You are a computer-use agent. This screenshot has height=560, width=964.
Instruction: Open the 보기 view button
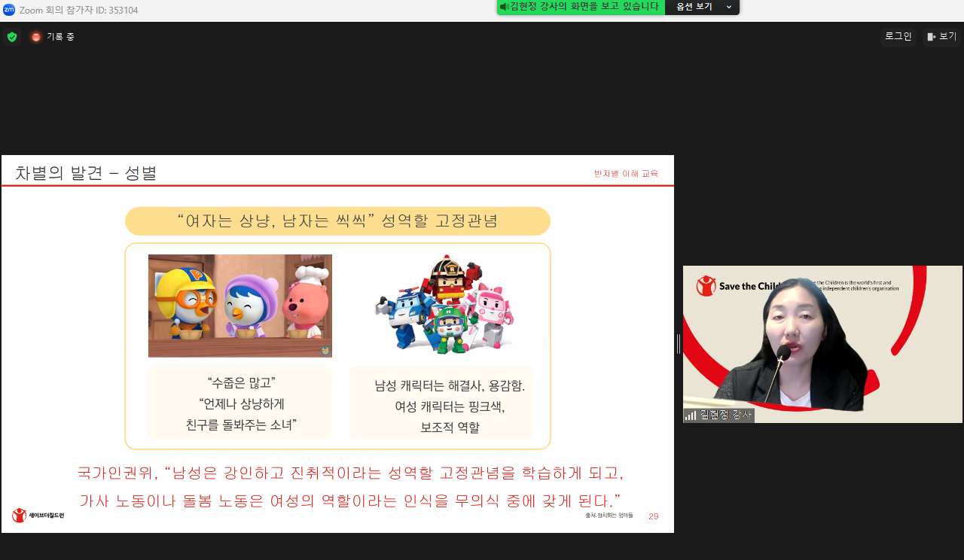(941, 36)
